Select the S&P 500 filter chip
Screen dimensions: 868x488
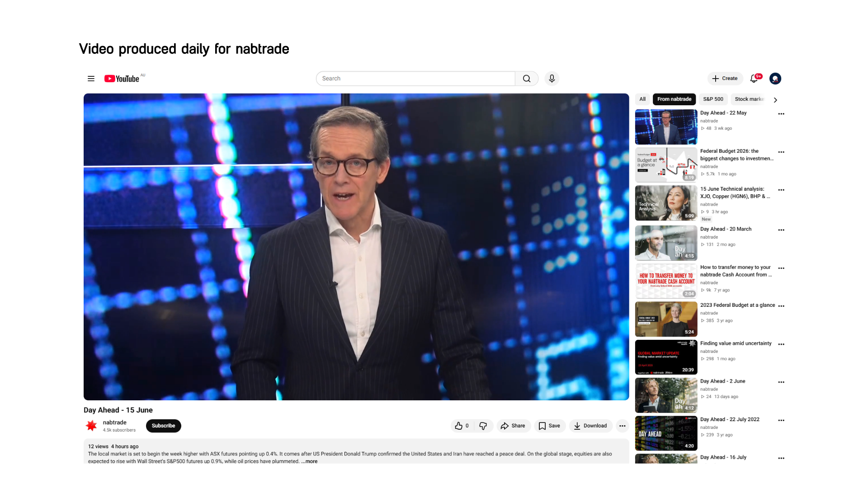coord(713,99)
